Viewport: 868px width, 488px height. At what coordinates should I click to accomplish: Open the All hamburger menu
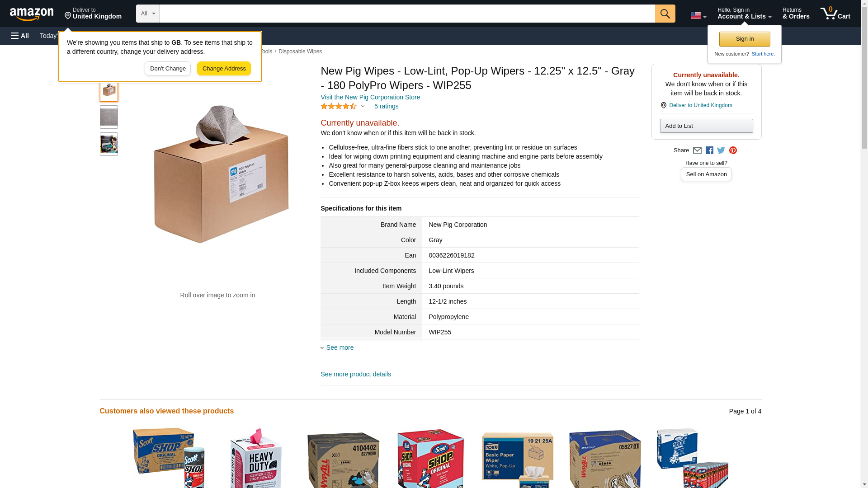click(20, 36)
